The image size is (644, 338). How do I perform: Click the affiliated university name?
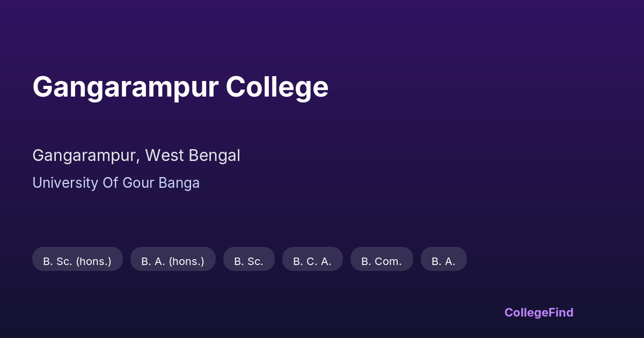pyautogui.click(x=116, y=183)
